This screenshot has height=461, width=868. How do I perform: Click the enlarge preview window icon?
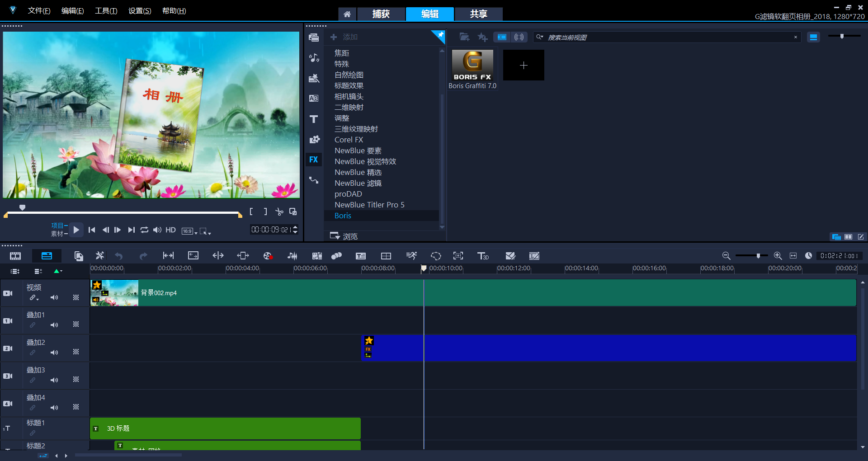tap(293, 212)
